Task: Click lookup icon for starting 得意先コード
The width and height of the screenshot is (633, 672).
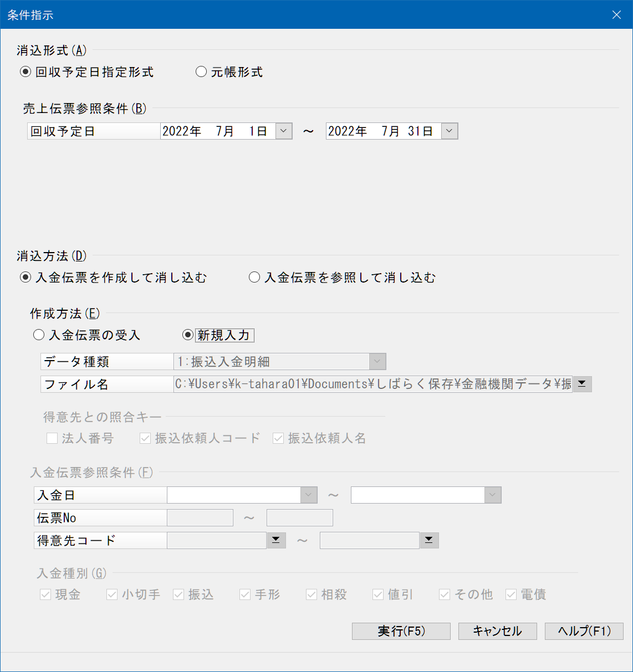Action: click(x=276, y=540)
